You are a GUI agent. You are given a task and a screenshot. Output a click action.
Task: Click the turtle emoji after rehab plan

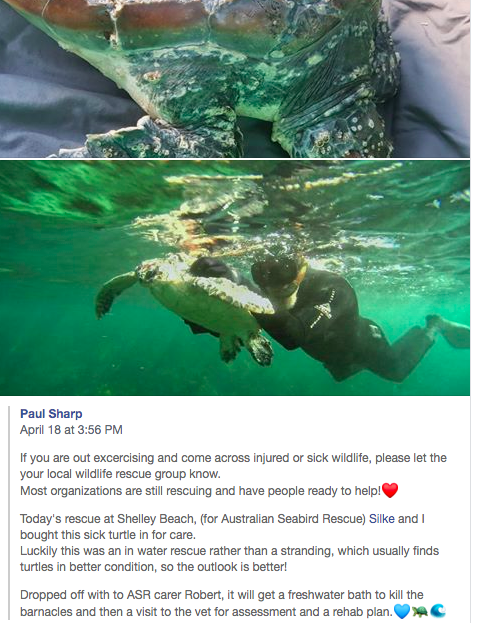(419, 611)
